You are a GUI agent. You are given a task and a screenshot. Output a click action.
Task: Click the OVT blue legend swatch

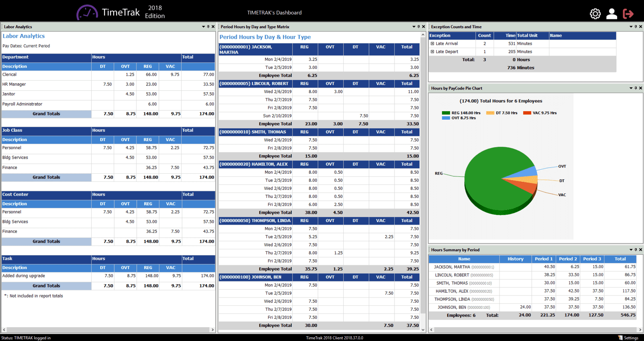click(446, 118)
